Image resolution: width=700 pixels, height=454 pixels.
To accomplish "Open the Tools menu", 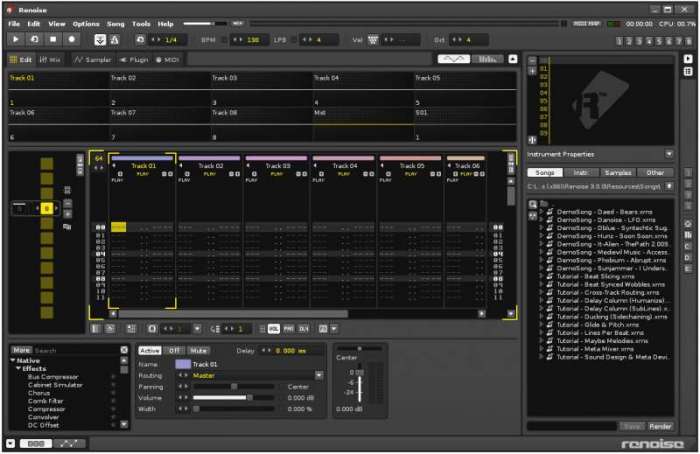I will point(141,23).
